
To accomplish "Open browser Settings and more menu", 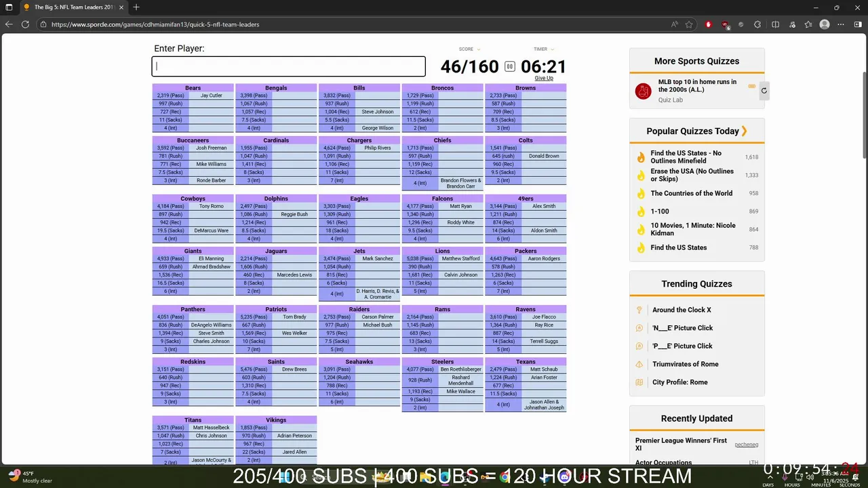I will [x=842, y=24].
